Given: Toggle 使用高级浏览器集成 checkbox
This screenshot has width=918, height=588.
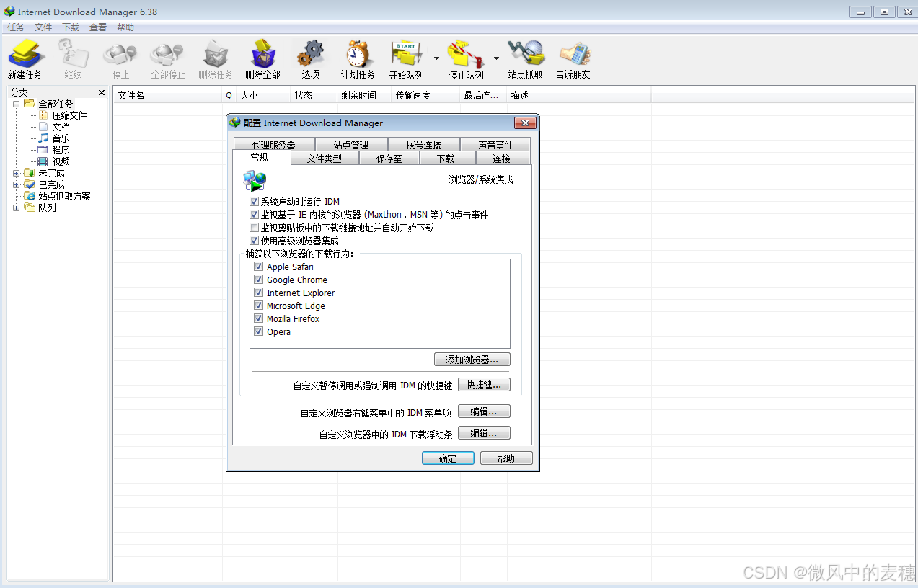Looking at the screenshot, I should pos(254,241).
